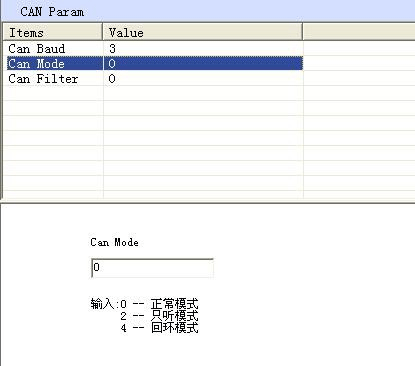The height and width of the screenshot is (366, 415).
Task: Click empty third-column cell in Can Baud row
Action: tap(359, 49)
